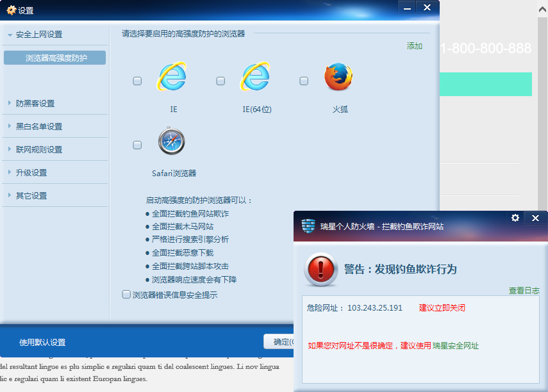Screen dimensions: 548x392
Task: Open the 瑞星安全网址 link
Action: 456,346
